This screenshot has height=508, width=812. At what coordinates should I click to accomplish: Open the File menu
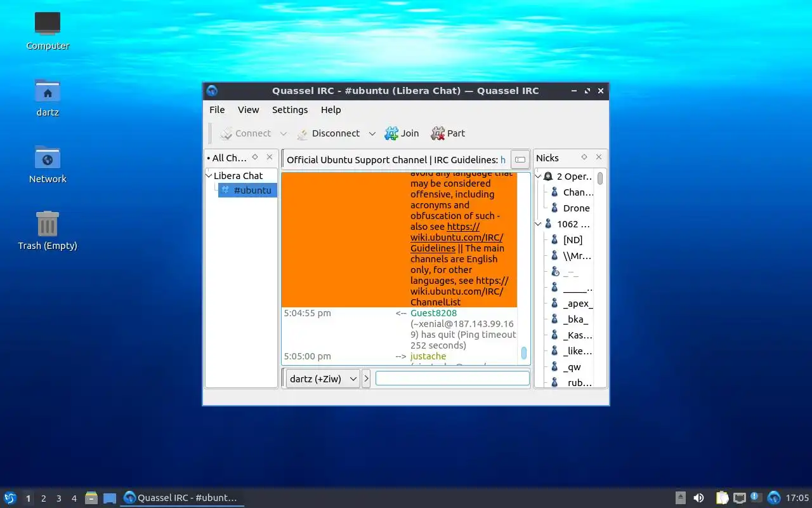pos(217,110)
